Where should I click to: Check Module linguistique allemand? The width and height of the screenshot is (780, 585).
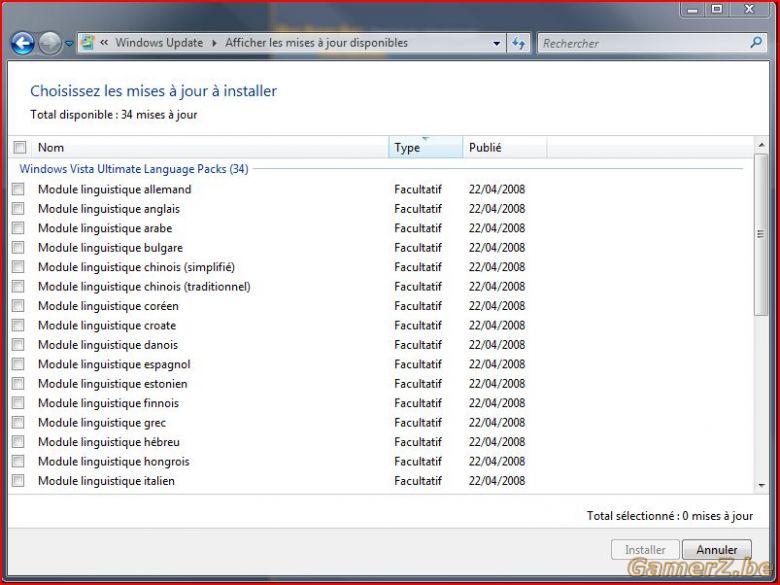(x=18, y=189)
